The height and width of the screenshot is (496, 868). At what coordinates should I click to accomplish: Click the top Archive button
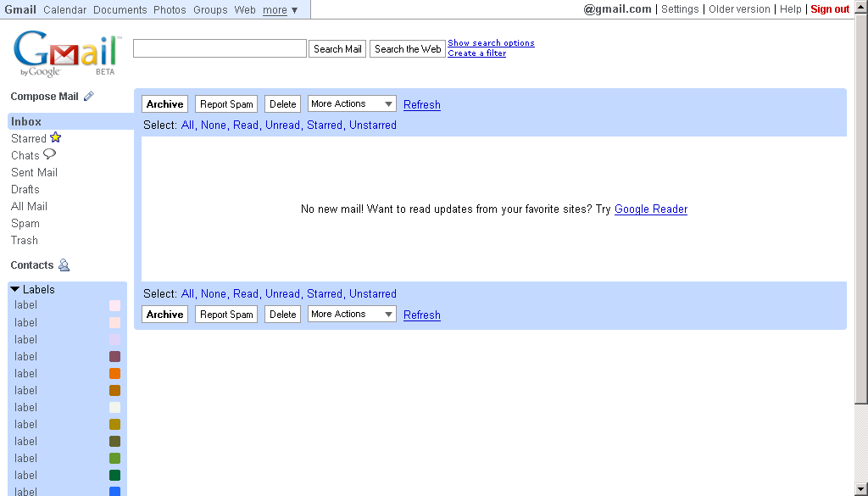click(165, 104)
